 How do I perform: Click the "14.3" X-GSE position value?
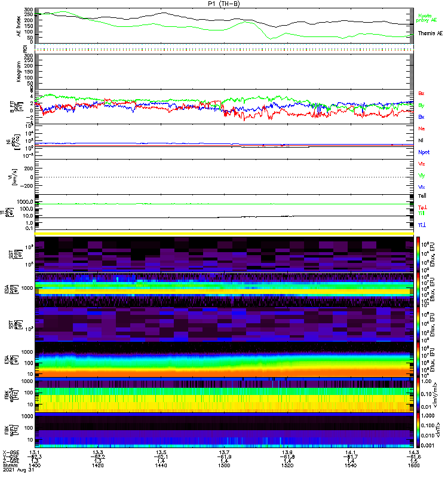[x=413, y=452]
